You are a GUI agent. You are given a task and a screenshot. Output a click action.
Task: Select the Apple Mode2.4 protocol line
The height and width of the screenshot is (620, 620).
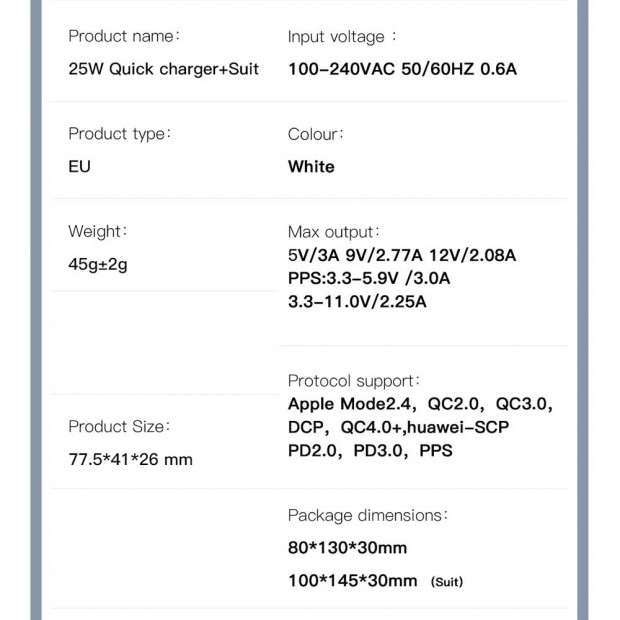coord(420,404)
